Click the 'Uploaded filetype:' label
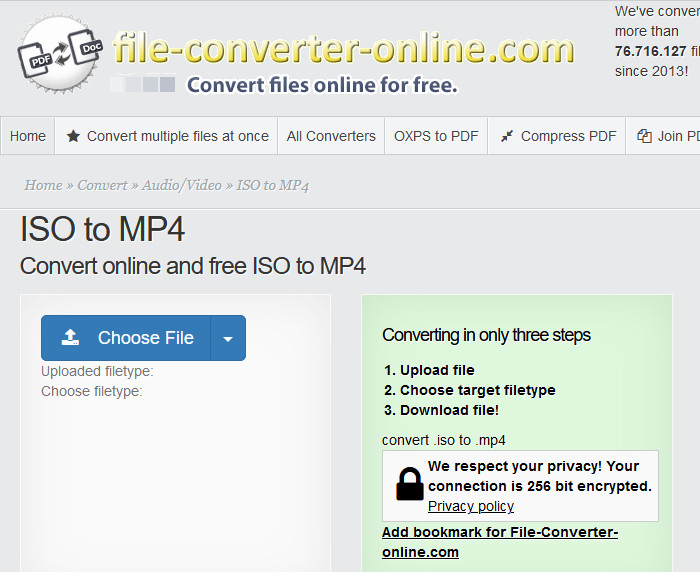 pos(97,371)
